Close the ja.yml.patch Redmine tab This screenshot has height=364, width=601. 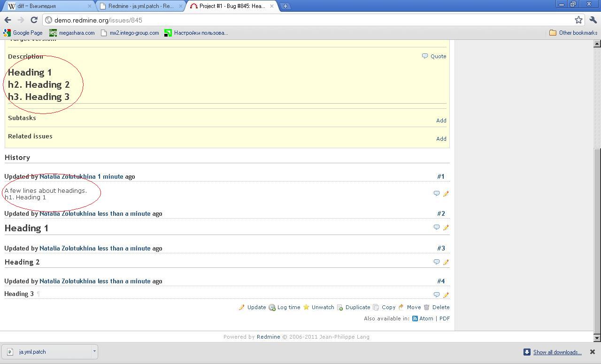(x=181, y=6)
